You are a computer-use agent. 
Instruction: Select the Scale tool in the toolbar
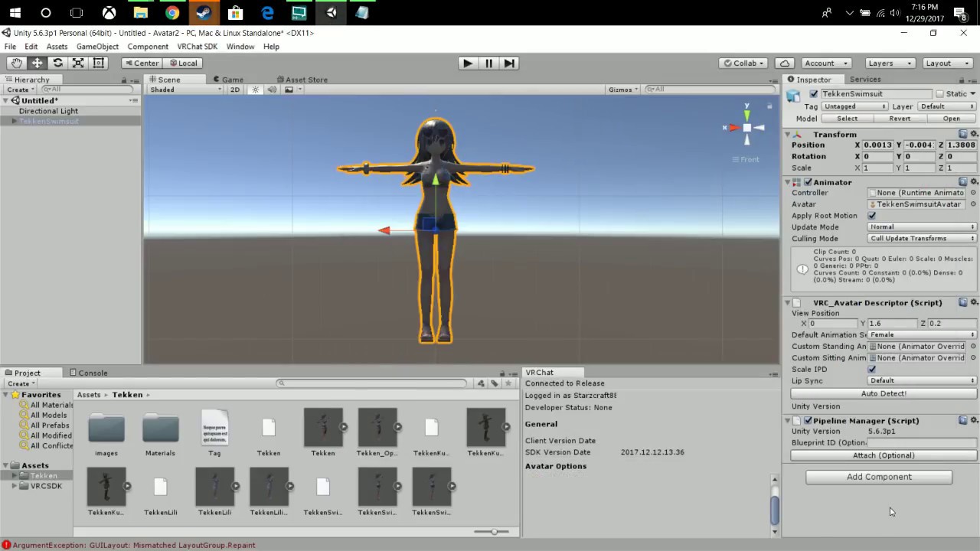78,63
